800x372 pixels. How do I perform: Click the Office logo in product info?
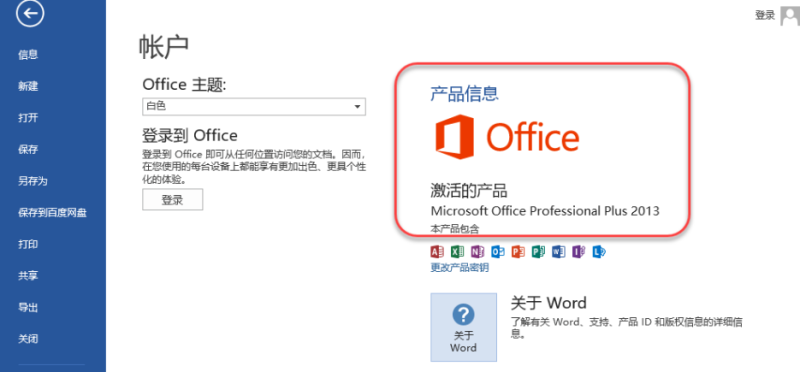tap(507, 137)
